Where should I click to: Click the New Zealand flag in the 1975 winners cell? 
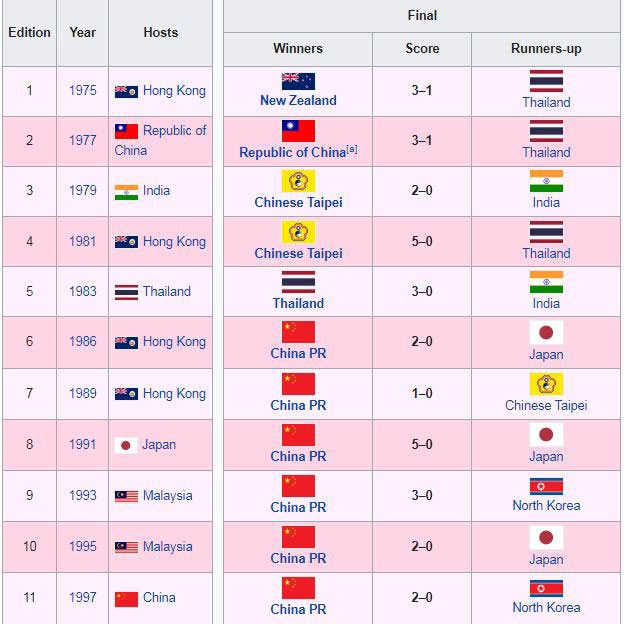[298, 82]
